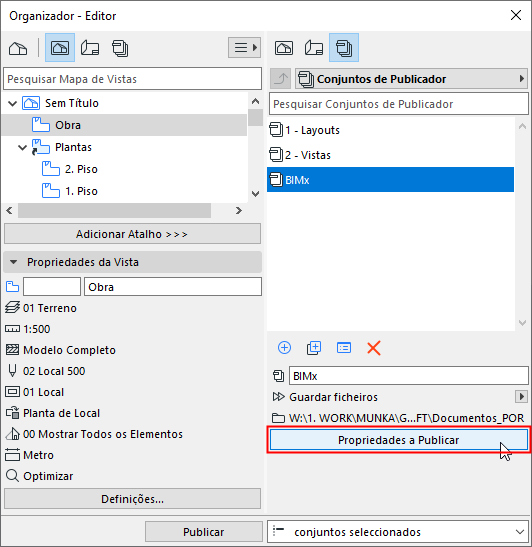Image resolution: width=532 pixels, height=547 pixels.
Task: Select the 2 - Vistas publisher set
Action: 390,155
